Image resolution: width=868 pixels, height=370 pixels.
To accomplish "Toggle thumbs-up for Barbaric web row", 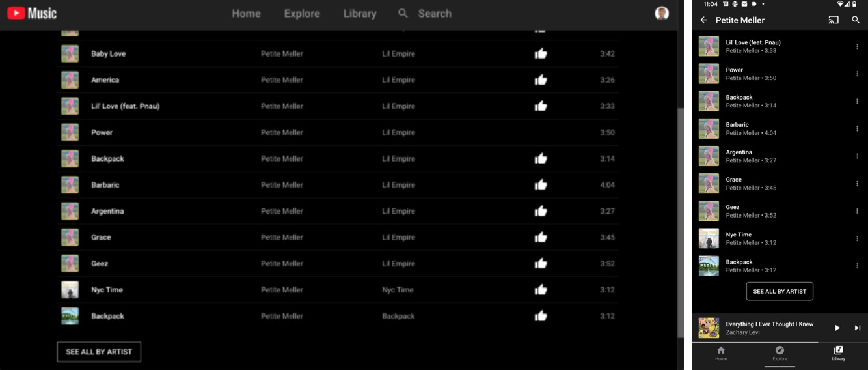I will (x=541, y=184).
